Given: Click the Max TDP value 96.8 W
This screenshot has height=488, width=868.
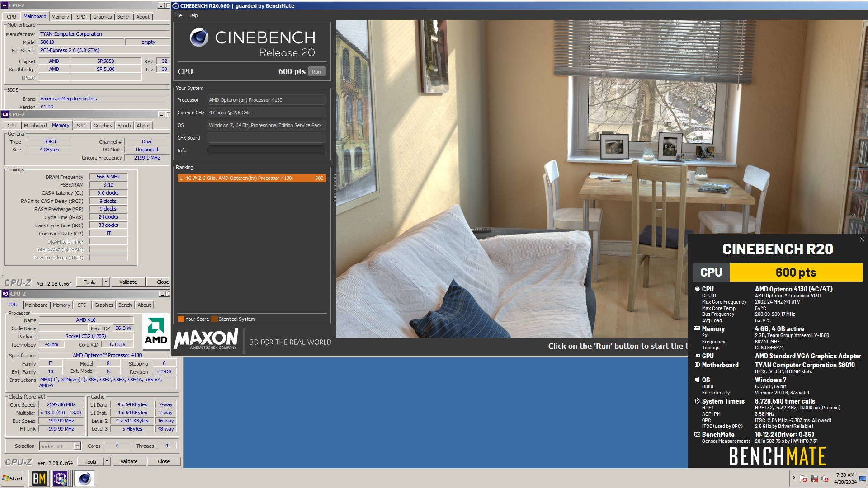Looking at the screenshot, I should pos(123,328).
